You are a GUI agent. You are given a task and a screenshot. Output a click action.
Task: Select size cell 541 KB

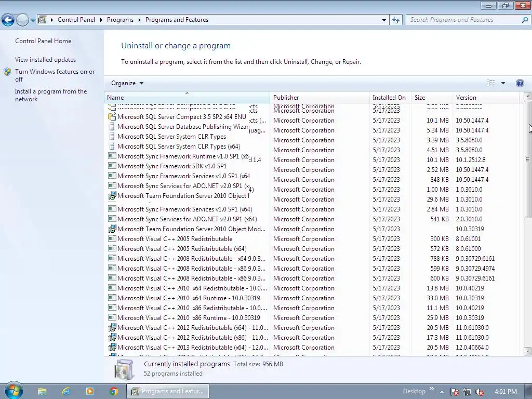pyautogui.click(x=440, y=219)
